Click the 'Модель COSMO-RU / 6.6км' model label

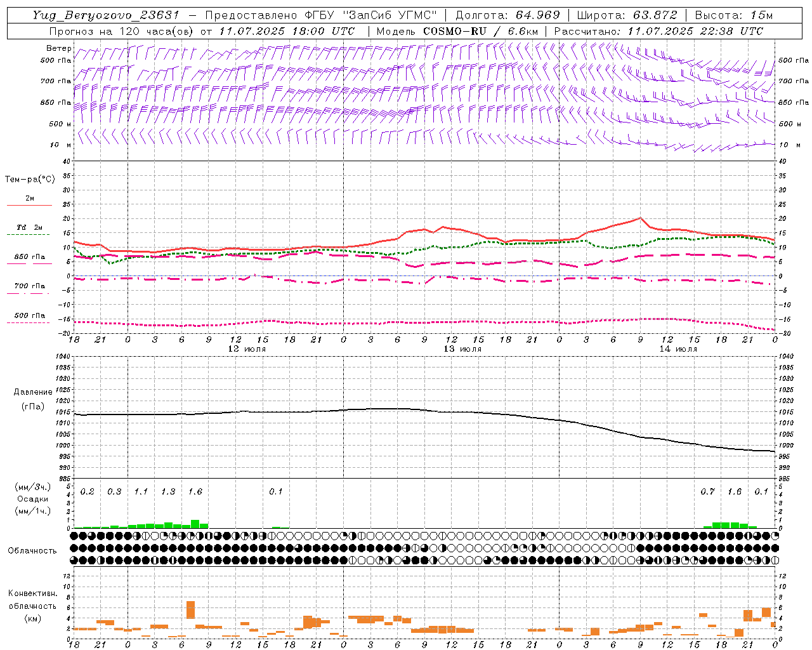coord(457,31)
